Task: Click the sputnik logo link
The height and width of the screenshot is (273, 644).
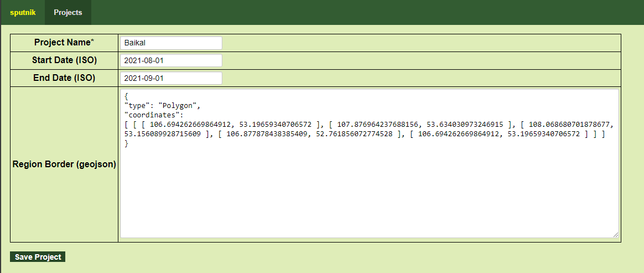Action: point(23,13)
